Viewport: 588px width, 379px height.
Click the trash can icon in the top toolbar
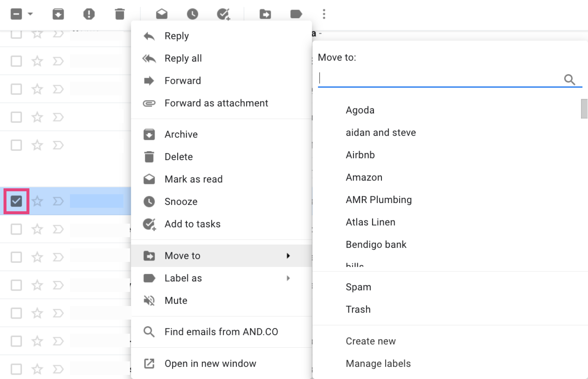(x=120, y=14)
